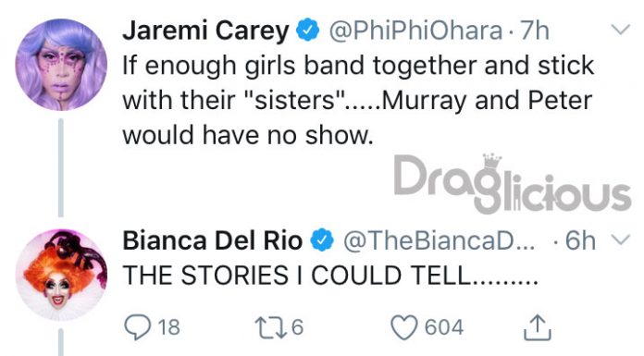This screenshot has height=356, width=644.
Task: Click the reply speech bubble icon
Action: point(138,327)
